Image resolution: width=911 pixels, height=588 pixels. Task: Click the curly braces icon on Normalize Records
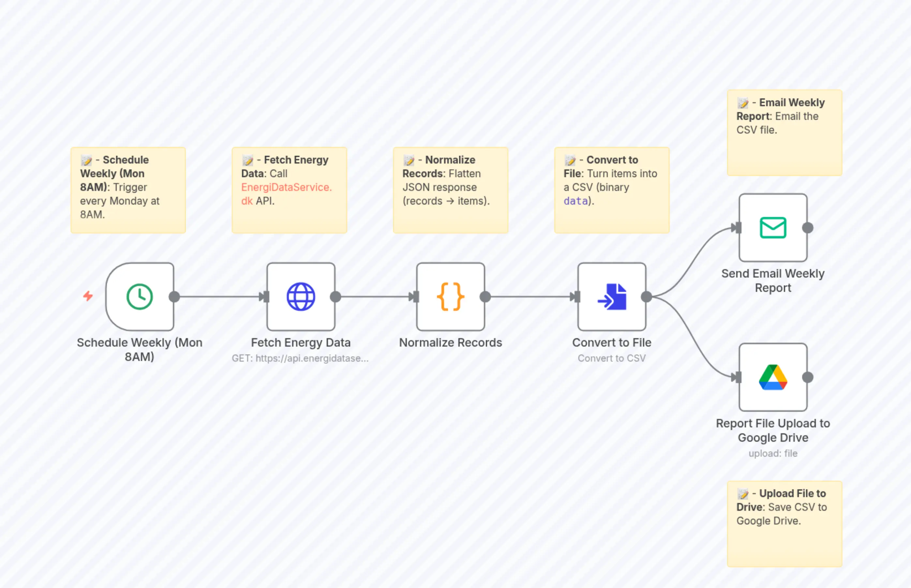point(451,297)
